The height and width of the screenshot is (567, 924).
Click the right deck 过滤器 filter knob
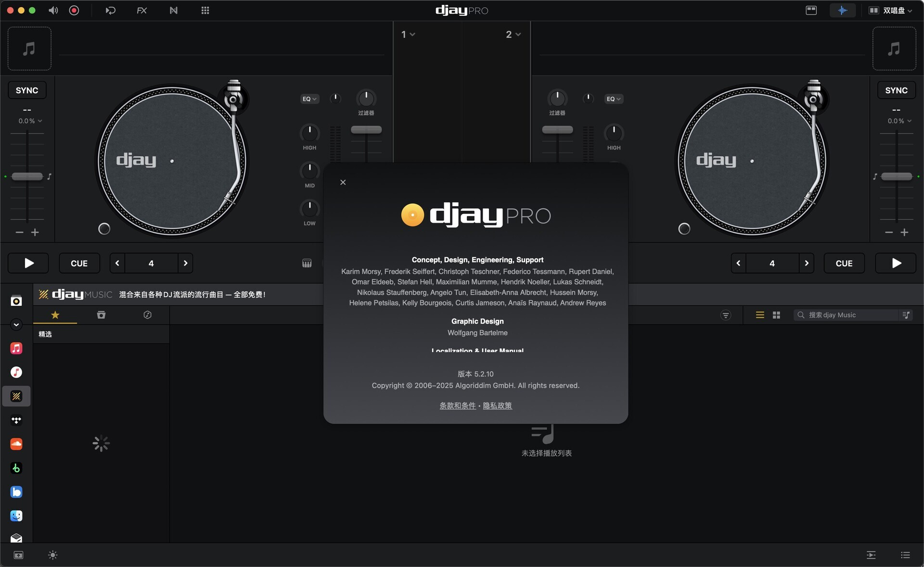[x=557, y=99]
